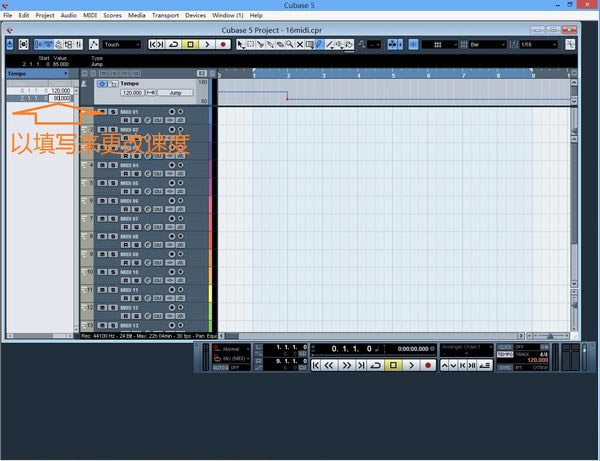The image size is (600, 461).
Task: Open the MIDI menu
Action: [90, 16]
